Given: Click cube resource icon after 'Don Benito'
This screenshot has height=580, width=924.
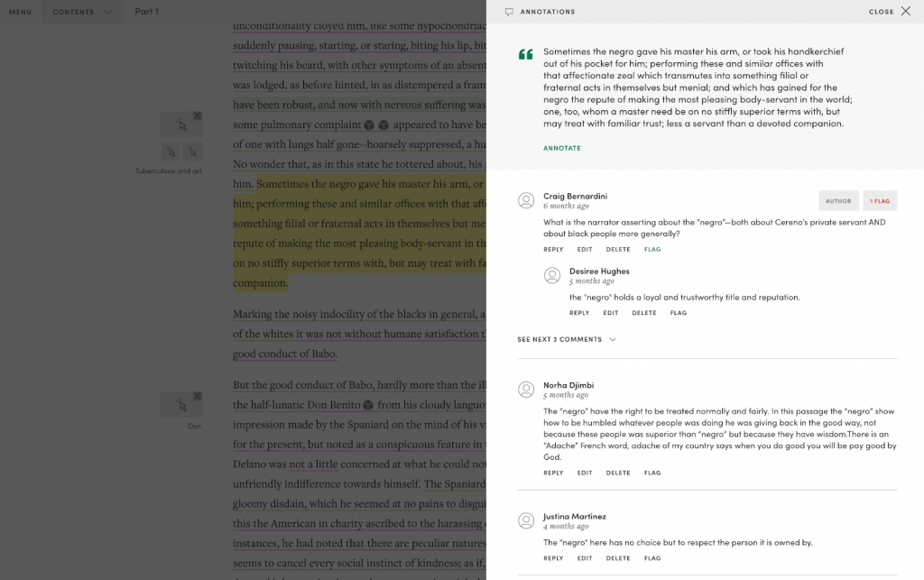Looking at the screenshot, I should coord(368,405).
